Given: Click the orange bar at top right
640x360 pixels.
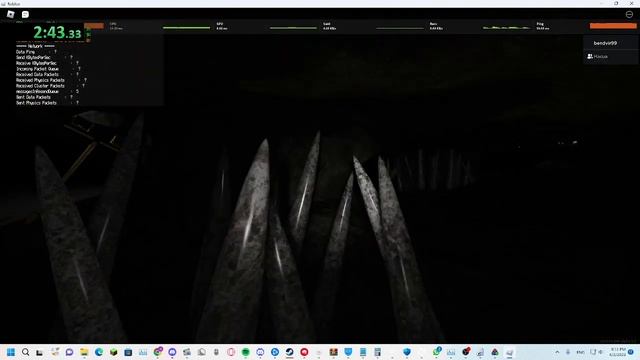Looking at the screenshot, I should [613, 26].
